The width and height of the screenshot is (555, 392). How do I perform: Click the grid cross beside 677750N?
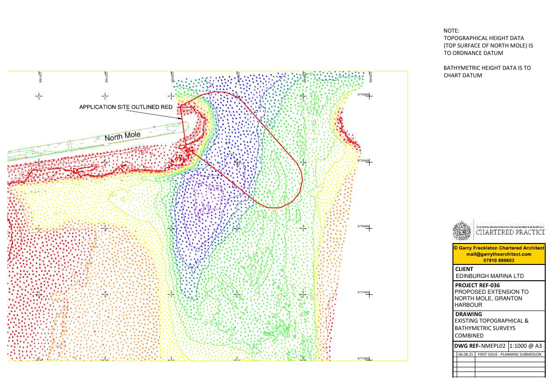click(369, 294)
